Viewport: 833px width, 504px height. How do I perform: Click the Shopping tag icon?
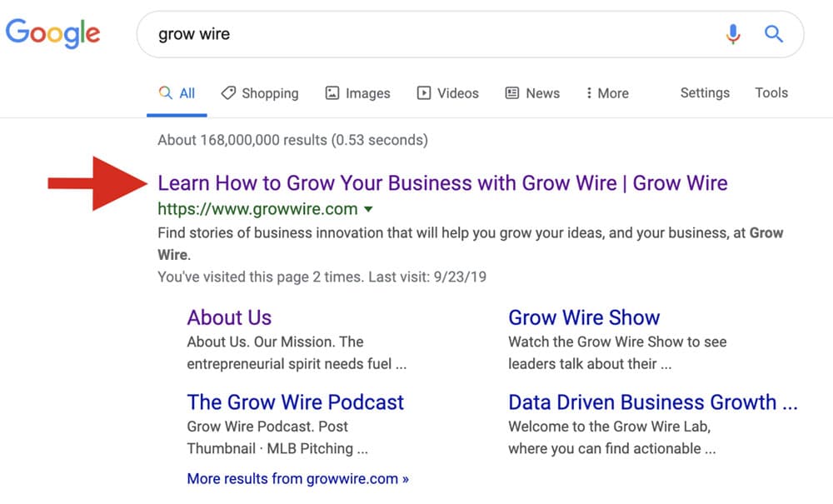[228, 93]
